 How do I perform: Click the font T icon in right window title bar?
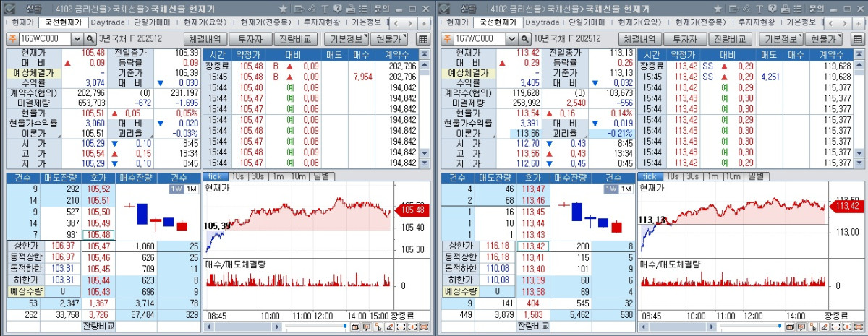(759, 9)
